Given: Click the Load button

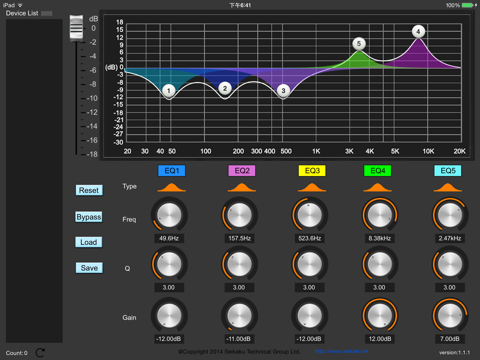Looking at the screenshot, I should pyautogui.click(x=89, y=242).
